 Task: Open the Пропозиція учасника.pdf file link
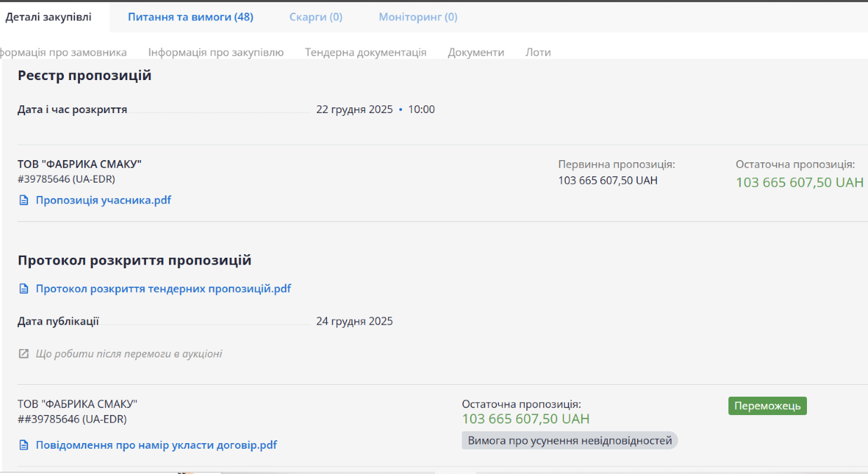pos(103,200)
